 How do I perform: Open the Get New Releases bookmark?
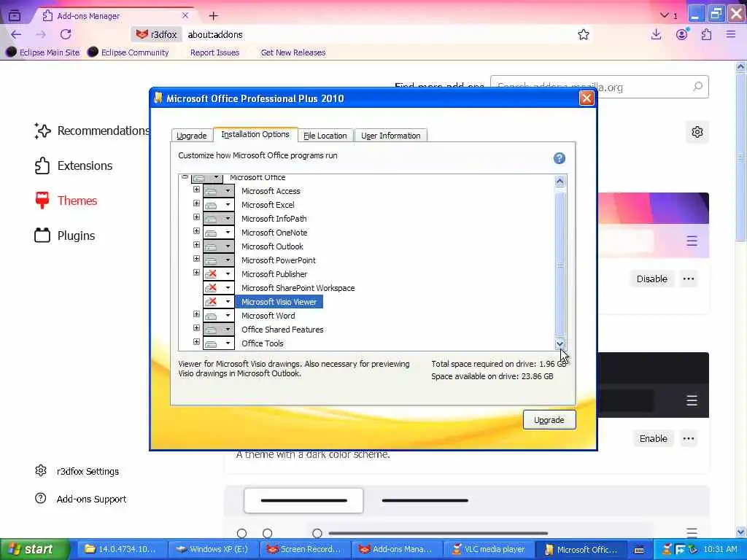tap(293, 52)
